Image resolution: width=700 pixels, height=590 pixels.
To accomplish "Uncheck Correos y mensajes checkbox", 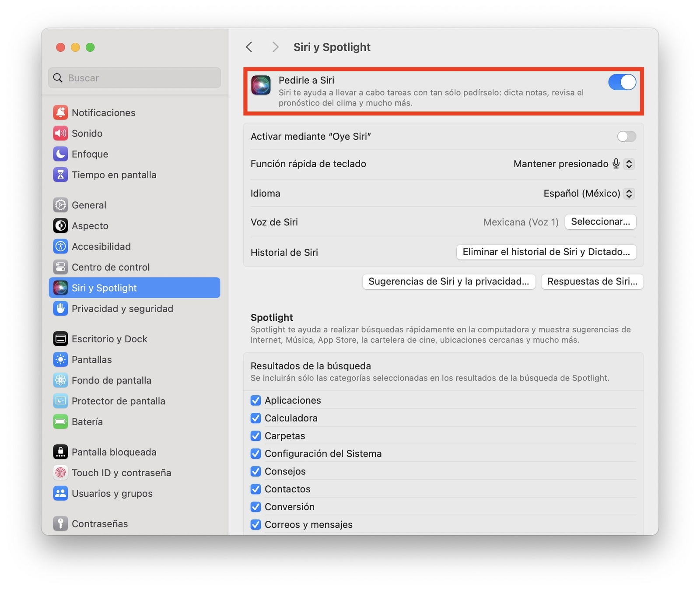I will [255, 524].
